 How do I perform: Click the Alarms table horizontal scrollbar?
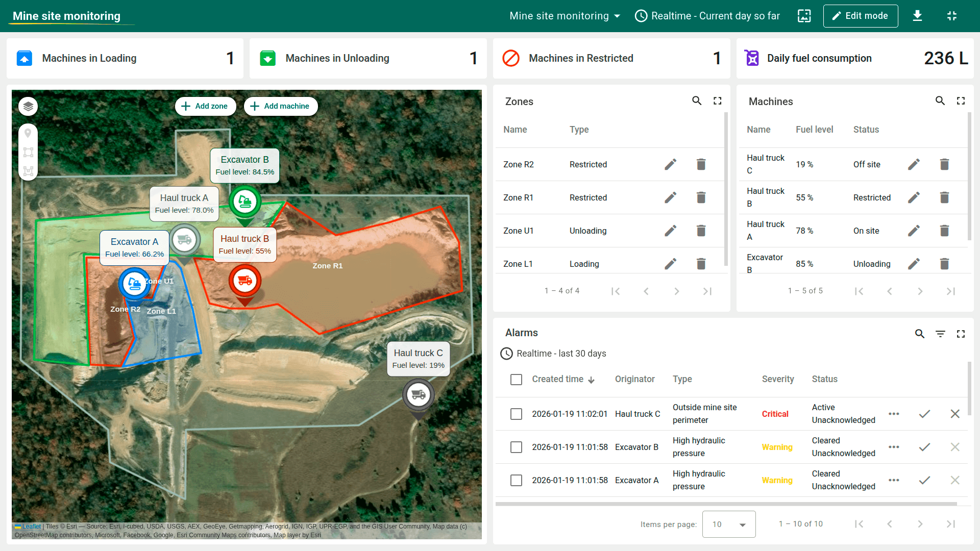click(x=726, y=504)
